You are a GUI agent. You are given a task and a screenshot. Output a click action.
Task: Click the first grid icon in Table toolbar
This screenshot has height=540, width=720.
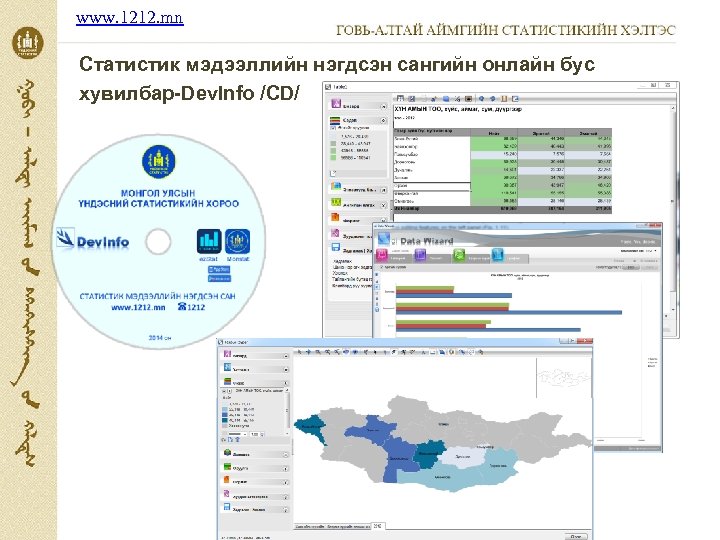pyautogui.click(x=400, y=98)
